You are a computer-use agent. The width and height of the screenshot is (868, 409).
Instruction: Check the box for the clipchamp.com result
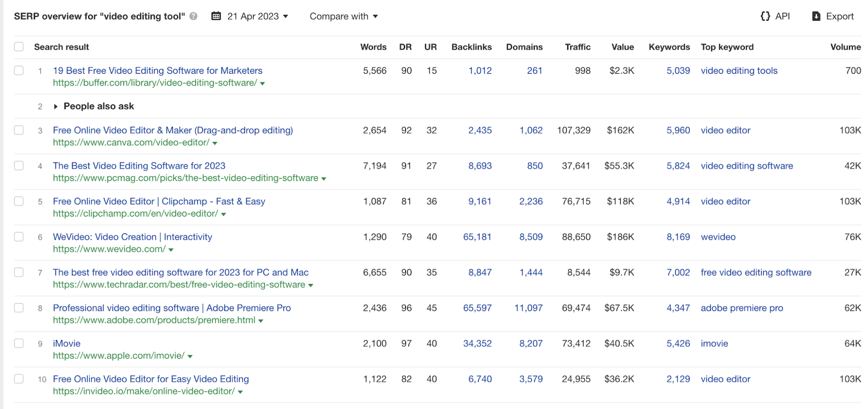pos(19,201)
